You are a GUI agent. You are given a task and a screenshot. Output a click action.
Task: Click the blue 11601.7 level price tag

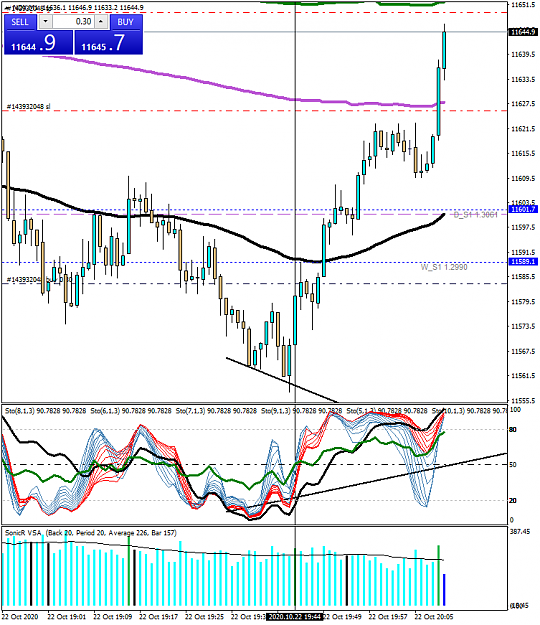click(523, 209)
